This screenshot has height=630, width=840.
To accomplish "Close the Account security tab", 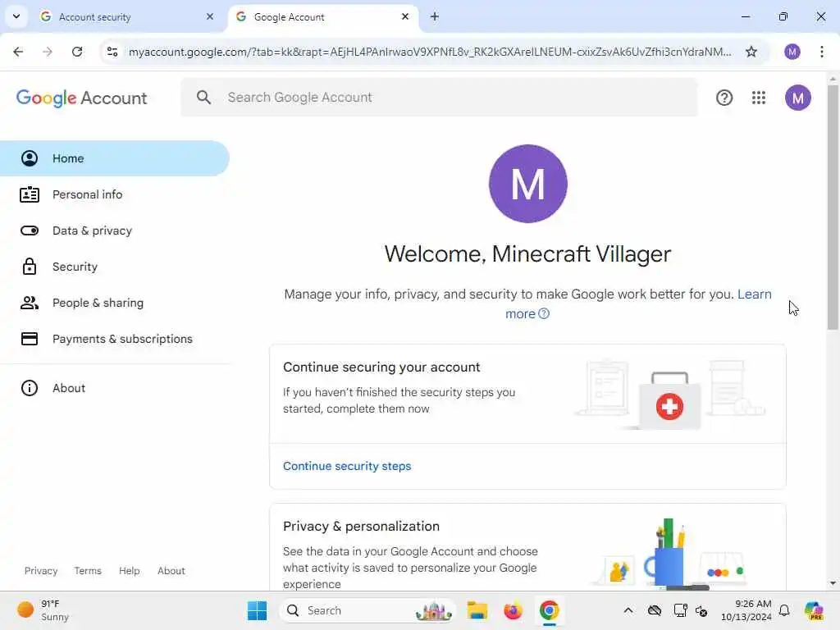I will (x=209, y=16).
